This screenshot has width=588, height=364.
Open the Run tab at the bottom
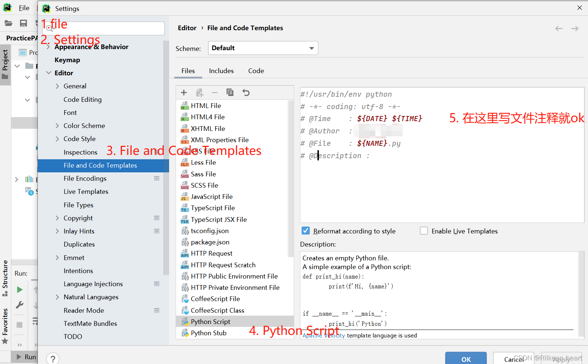coord(25,357)
